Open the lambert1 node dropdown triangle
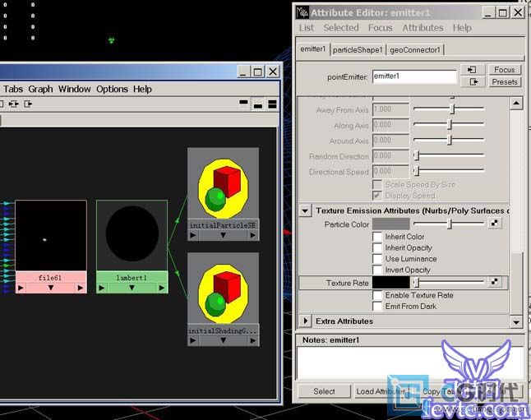Viewport: 531px width, 420px height. (132, 288)
